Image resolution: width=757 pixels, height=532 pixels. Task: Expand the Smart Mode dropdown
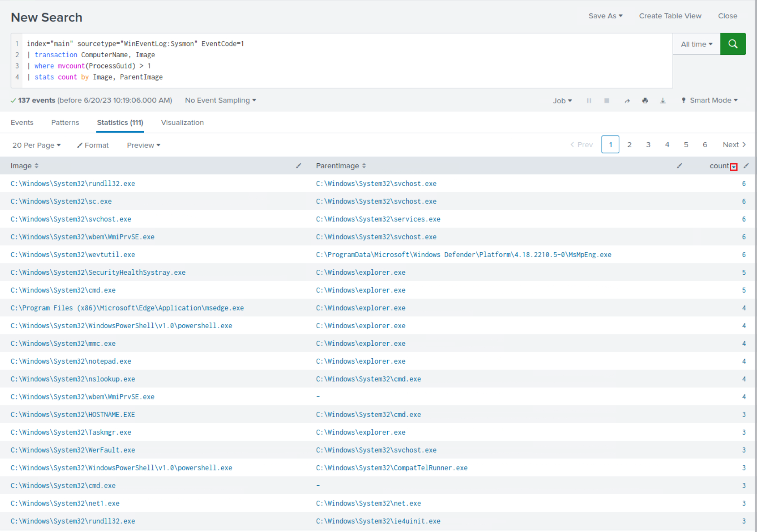coord(709,100)
